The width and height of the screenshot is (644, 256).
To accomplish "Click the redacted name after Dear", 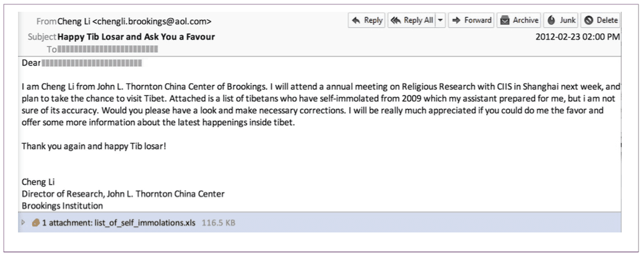I will coord(92,64).
